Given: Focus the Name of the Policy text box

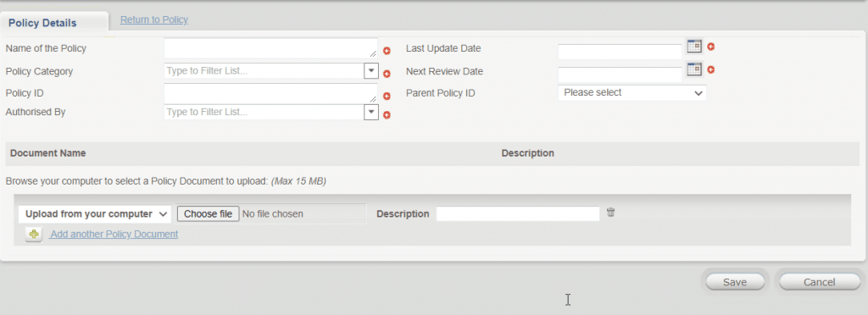Looking at the screenshot, I should pos(270,48).
